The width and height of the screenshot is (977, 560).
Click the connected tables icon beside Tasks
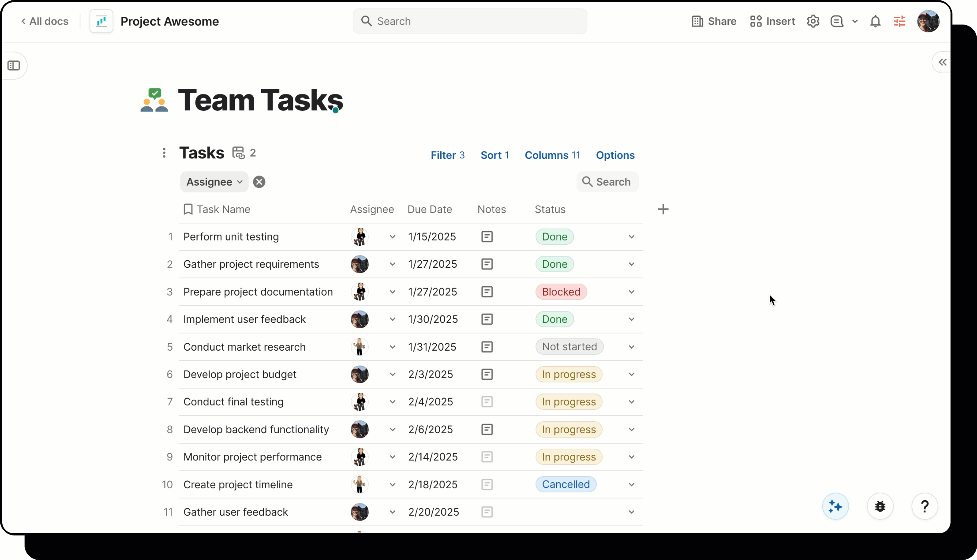click(239, 152)
